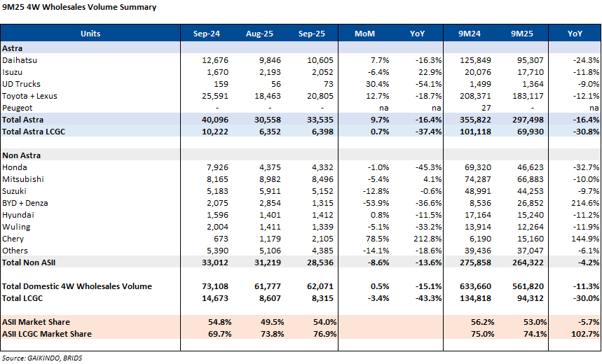This screenshot has height=364, width=602.
Task: Select Chery YoY value 212.8%
Action: [428, 239]
